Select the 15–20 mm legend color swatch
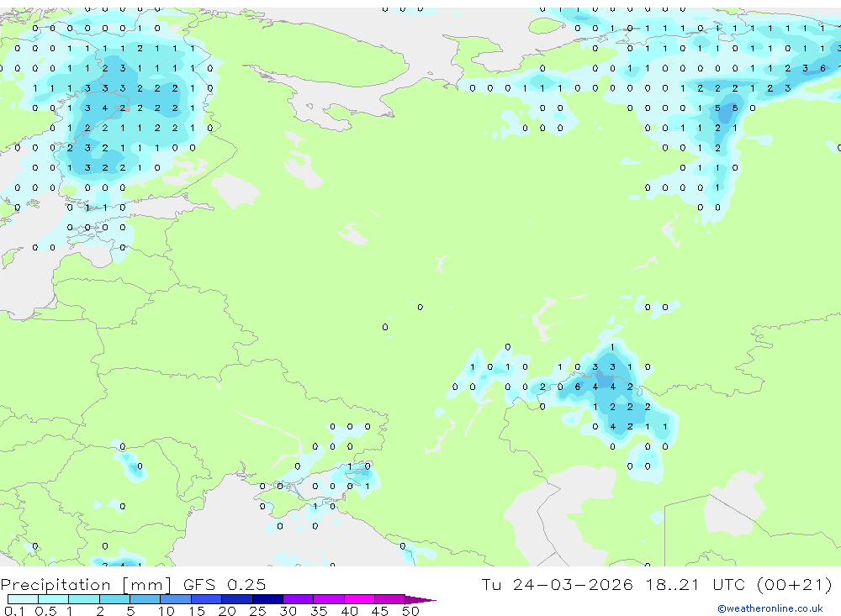The height and width of the screenshot is (616, 841). tap(207, 599)
